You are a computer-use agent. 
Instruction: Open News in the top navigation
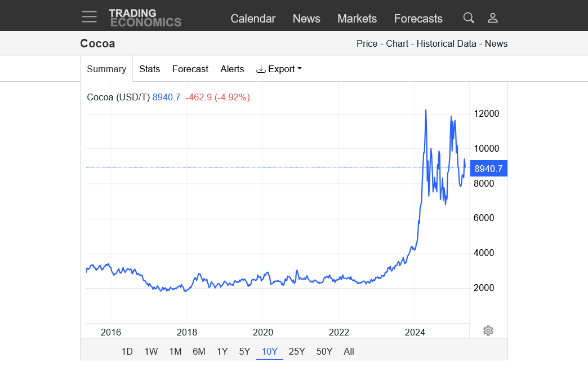(306, 19)
